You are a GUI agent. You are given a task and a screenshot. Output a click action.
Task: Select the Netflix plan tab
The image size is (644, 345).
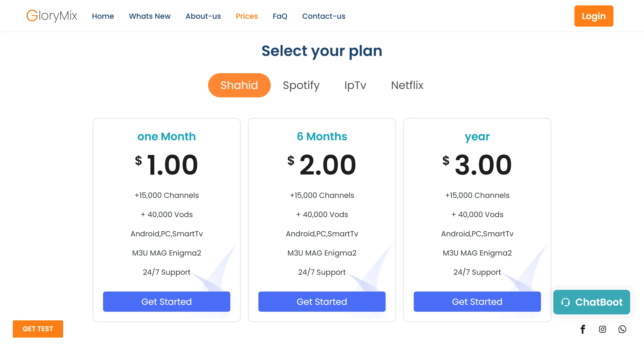coord(407,85)
